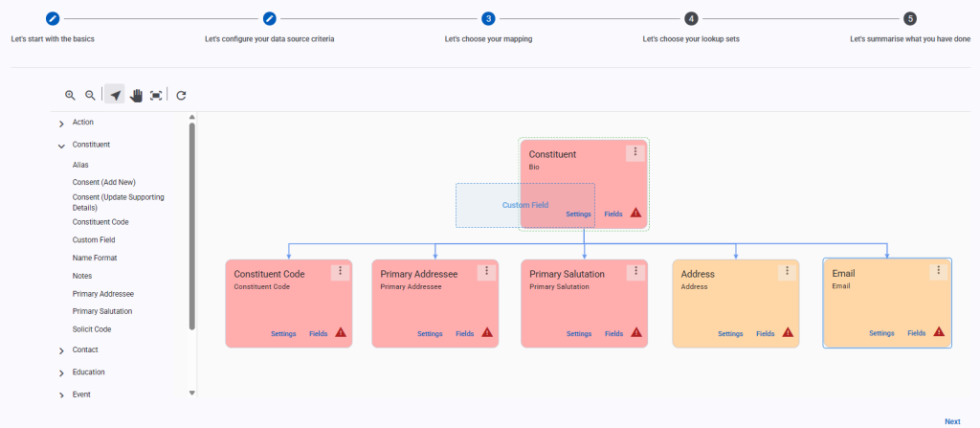Expand the Contact tree category
This screenshot has height=428, width=980.
pyautogui.click(x=61, y=350)
